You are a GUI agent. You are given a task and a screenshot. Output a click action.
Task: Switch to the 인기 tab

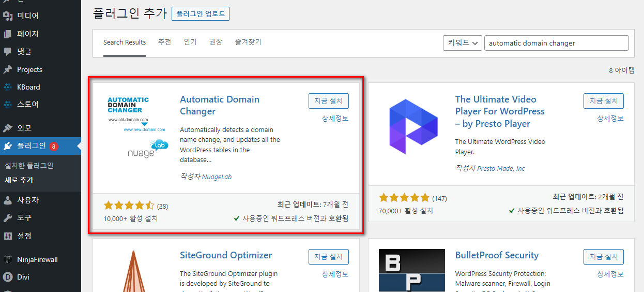190,42
